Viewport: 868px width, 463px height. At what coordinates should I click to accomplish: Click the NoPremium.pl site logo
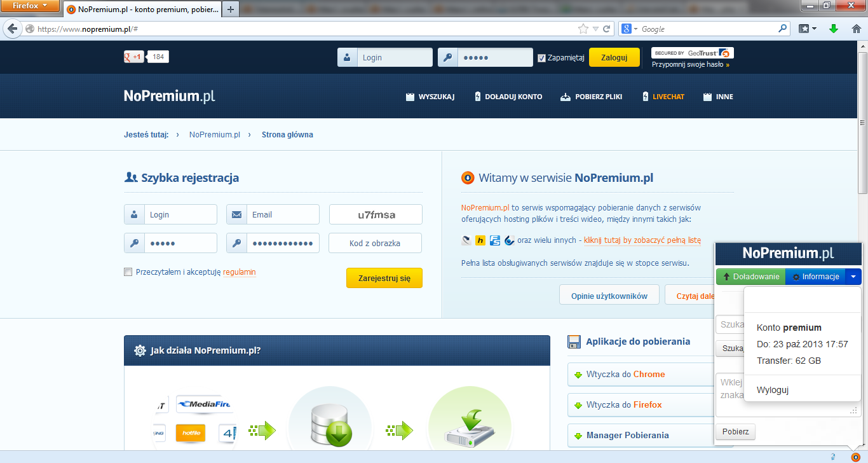(x=169, y=96)
